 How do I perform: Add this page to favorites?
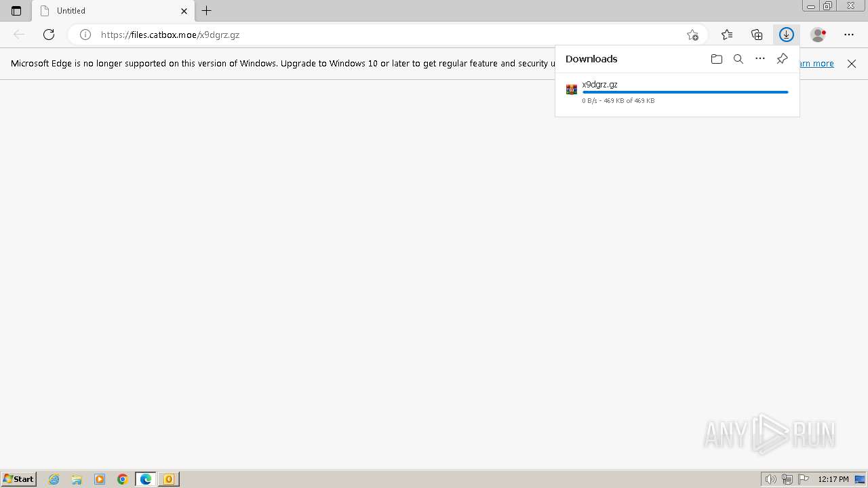(692, 35)
